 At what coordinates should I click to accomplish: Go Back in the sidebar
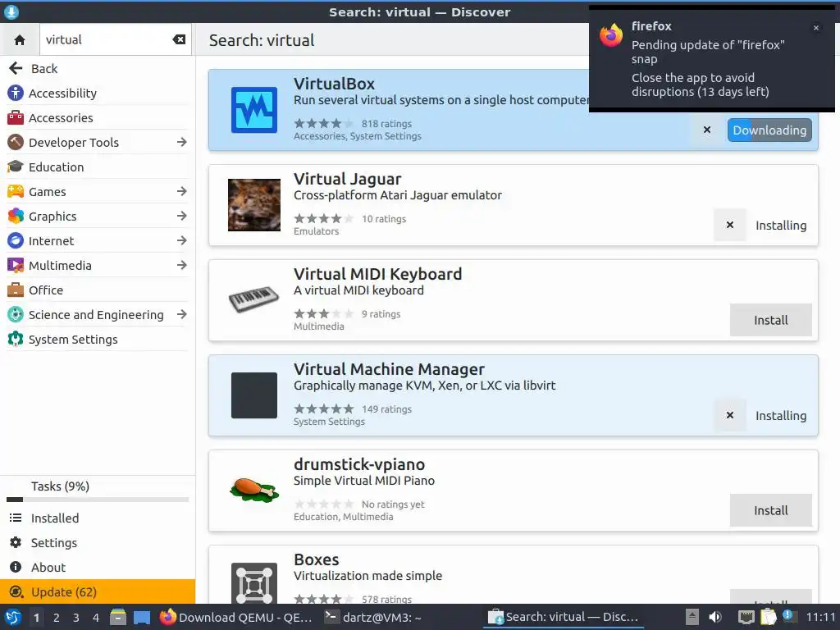[98, 69]
